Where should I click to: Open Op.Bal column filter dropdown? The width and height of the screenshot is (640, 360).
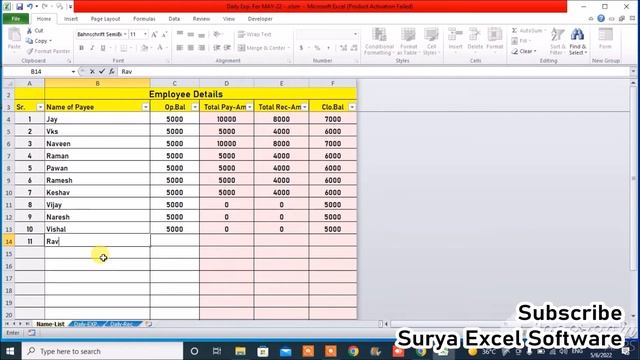click(x=195, y=107)
